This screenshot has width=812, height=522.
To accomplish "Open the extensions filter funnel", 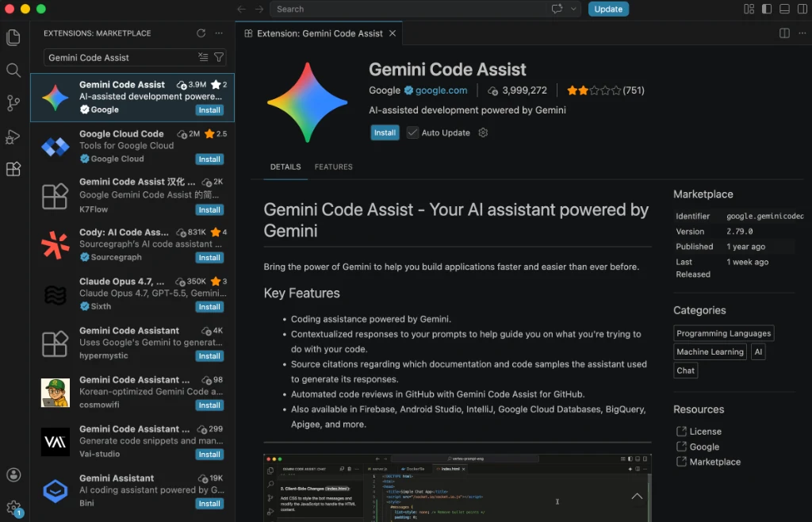I will 219,57.
